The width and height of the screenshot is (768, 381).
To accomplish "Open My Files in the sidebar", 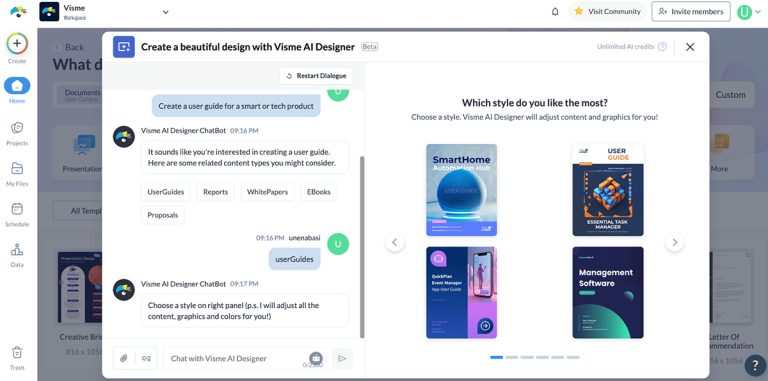I will click(x=17, y=168).
